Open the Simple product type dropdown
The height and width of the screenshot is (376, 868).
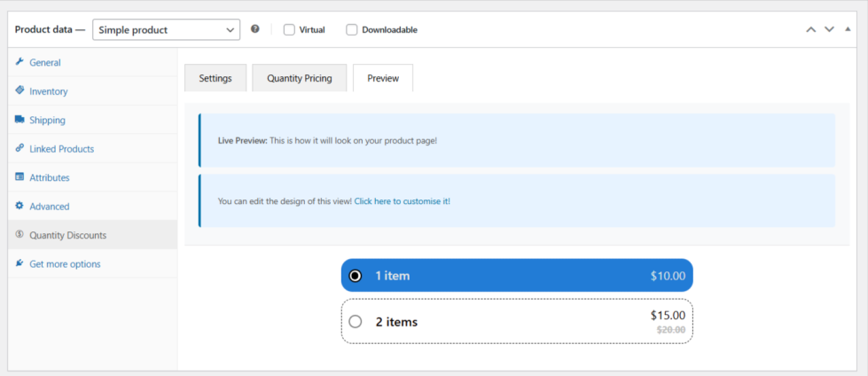click(x=166, y=29)
